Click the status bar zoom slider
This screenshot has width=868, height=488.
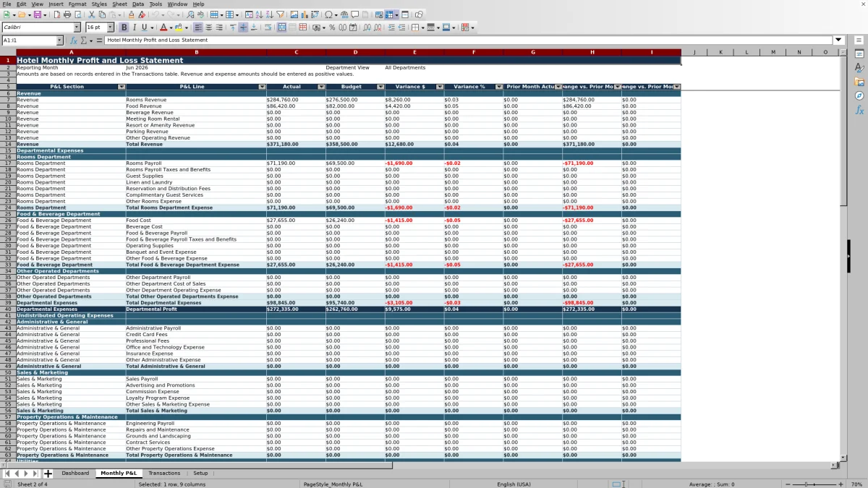click(814, 484)
